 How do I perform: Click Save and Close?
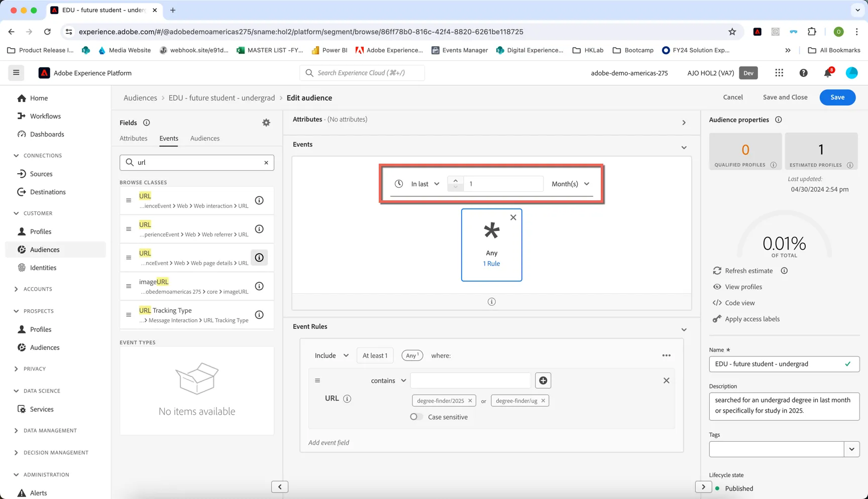pos(785,97)
